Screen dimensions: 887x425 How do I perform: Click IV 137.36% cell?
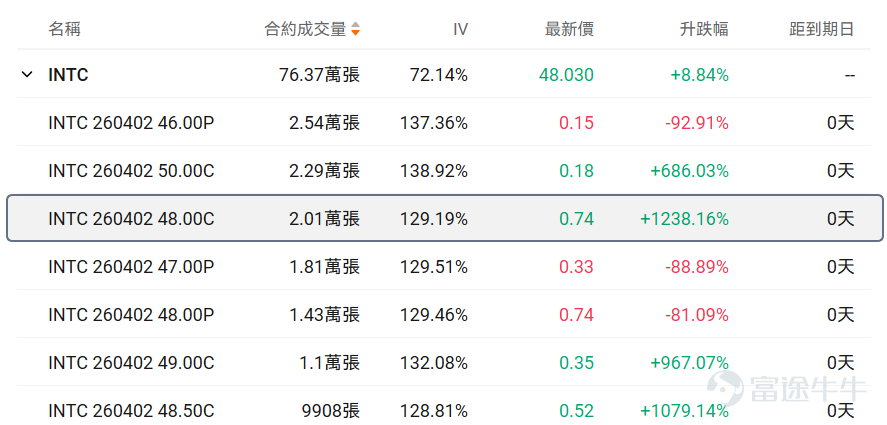point(434,123)
